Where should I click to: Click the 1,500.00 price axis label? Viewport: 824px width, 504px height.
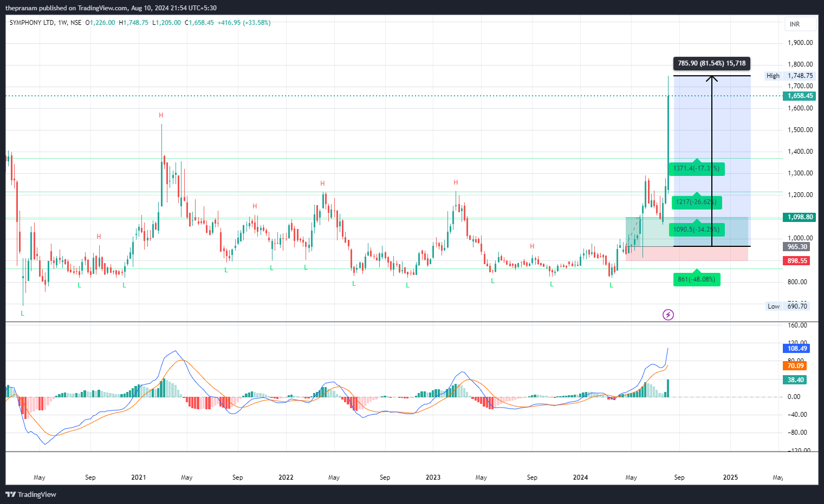click(x=800, y=130)
